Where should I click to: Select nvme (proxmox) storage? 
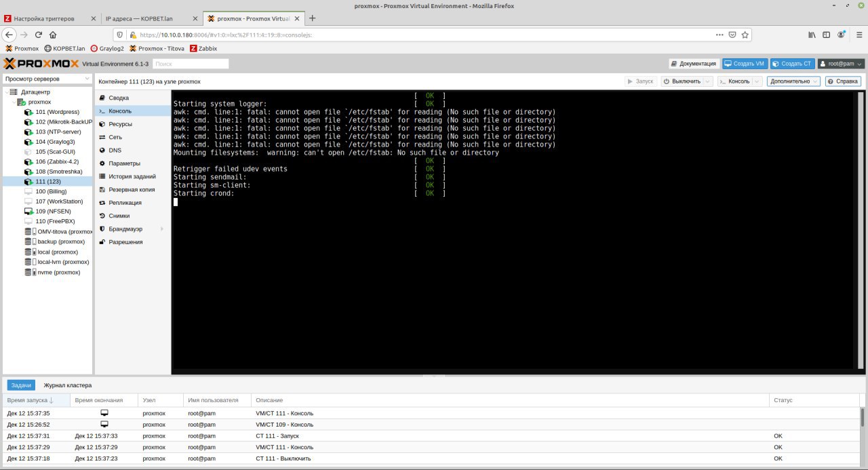point(58,272)
